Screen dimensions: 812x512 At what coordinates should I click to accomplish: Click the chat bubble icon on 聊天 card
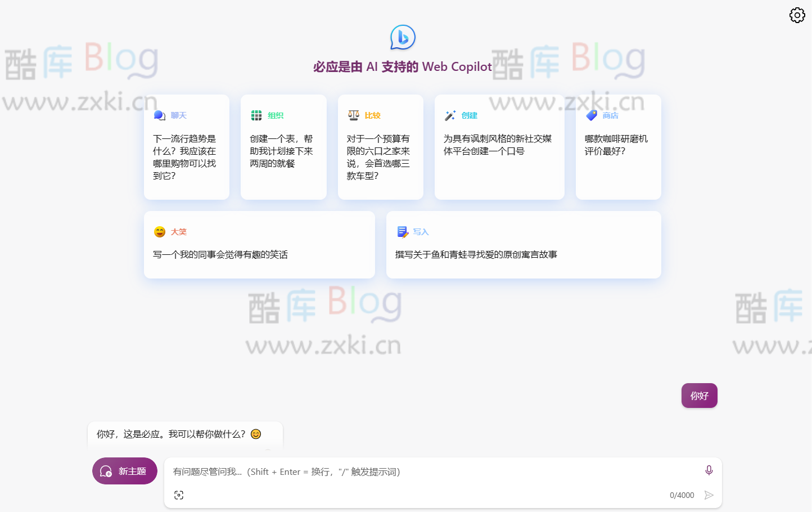[159, 115]
